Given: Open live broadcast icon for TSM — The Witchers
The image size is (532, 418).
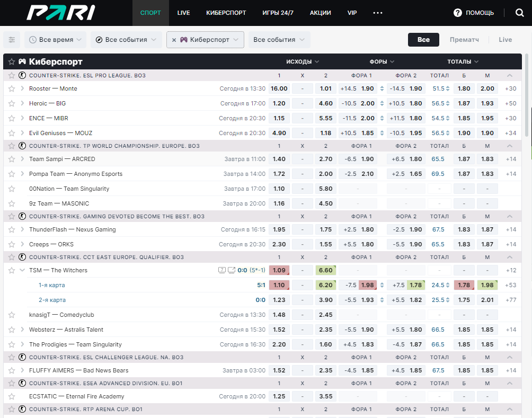Looking at the screenshot, I should (232, 270).
